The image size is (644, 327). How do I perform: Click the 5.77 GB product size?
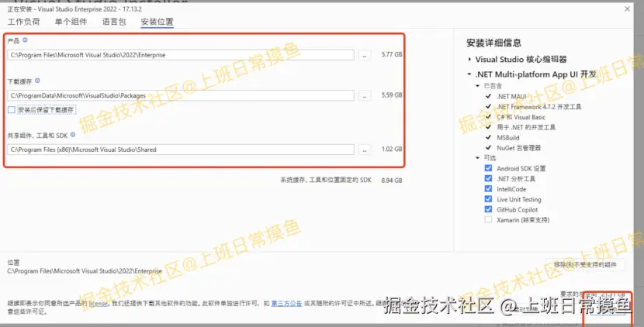click(391, 54)
